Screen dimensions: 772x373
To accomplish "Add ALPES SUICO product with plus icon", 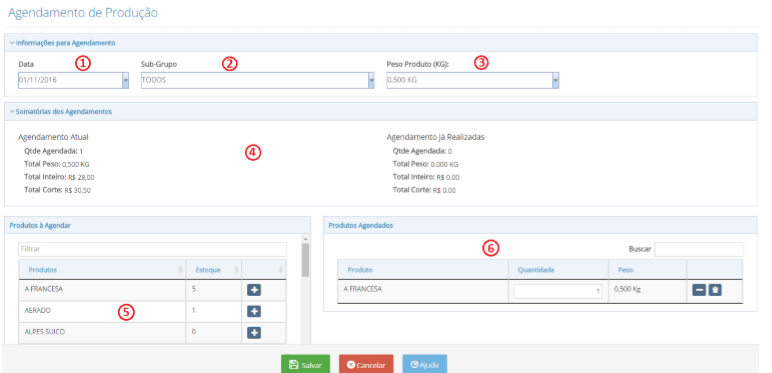I will [x=254, y=333].
